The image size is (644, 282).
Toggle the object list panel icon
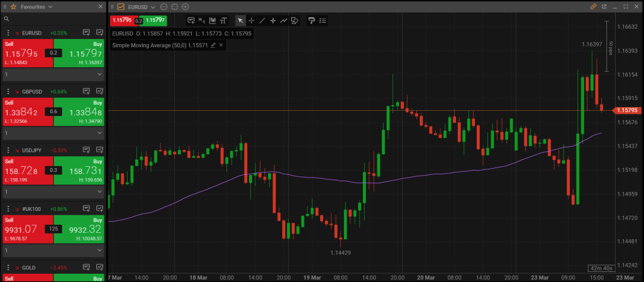[323, 20]
